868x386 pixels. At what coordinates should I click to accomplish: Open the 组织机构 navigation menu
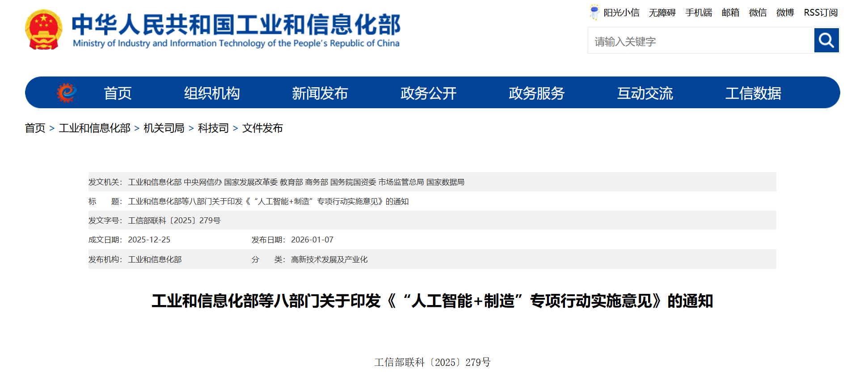(212, 93)
